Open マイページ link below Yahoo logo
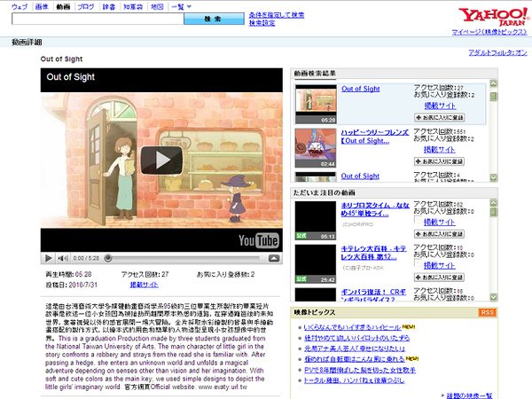The image size is (532, 399). (x=489, y=32)
